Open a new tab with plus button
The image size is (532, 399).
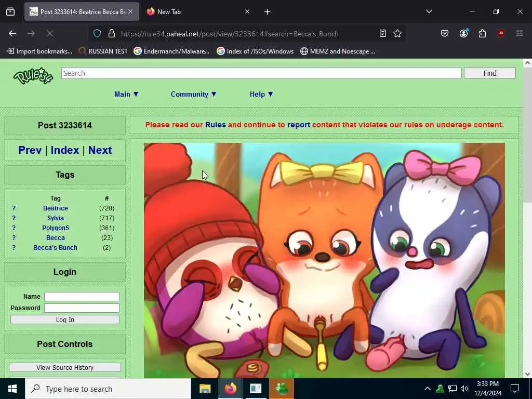click(x=268, y=12)
